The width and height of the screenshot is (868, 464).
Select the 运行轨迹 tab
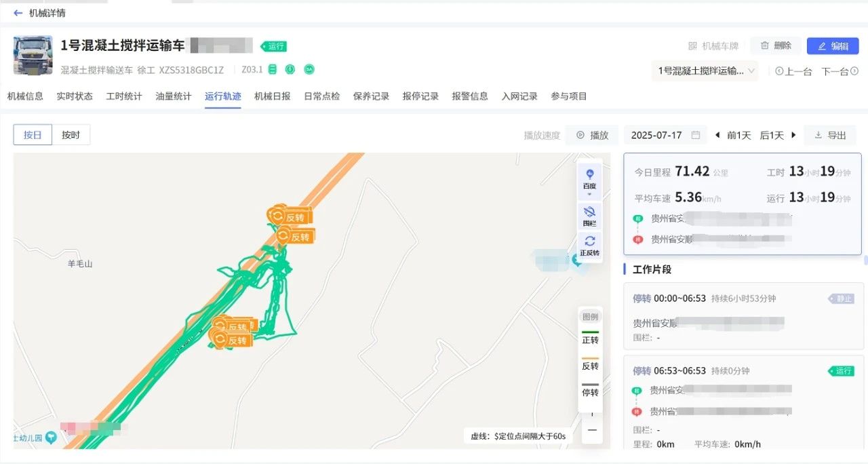tap(223, 96)
